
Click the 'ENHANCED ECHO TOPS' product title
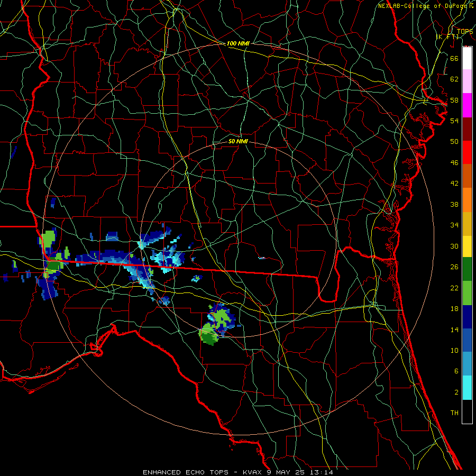tap(186, 472)
